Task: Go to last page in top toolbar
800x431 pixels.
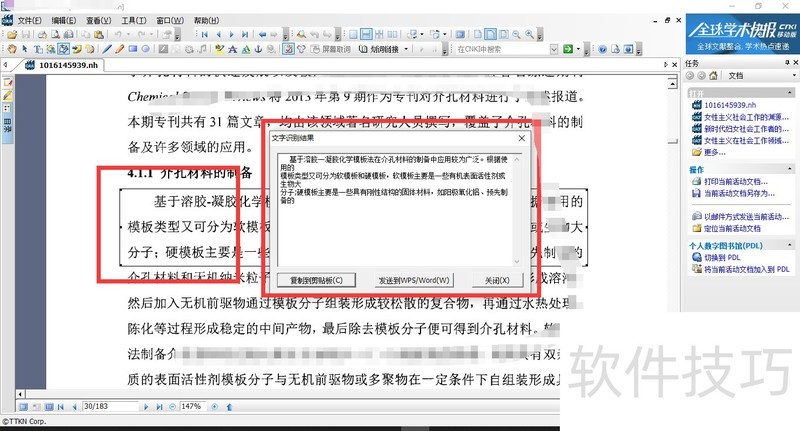Action: pyautogui.click(x=245, y=35)
